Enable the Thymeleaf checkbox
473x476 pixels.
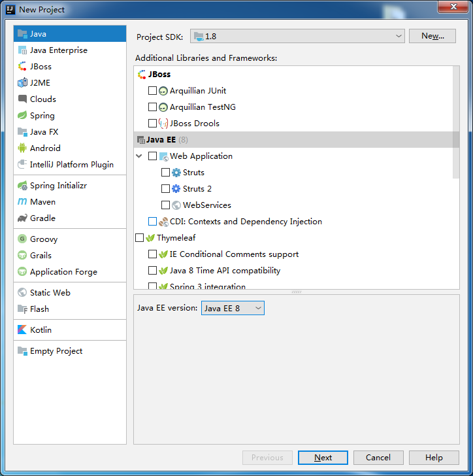[x=139, y=238]
